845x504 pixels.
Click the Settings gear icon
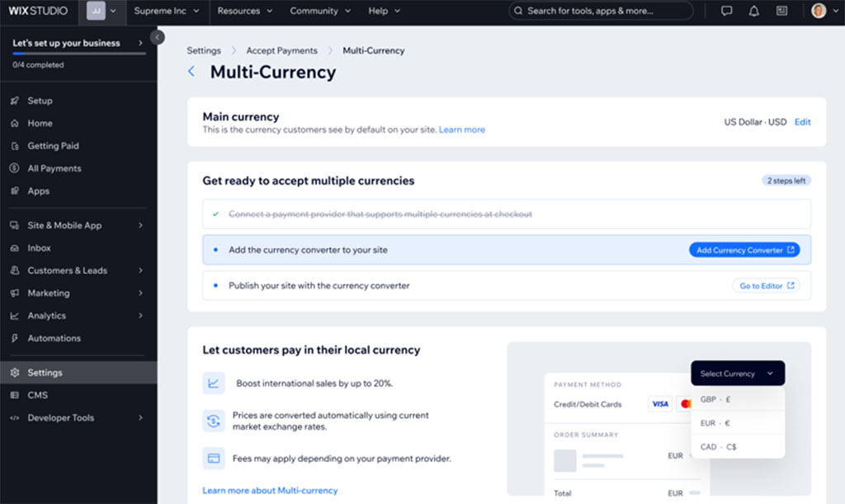click(x=15, y=373)
